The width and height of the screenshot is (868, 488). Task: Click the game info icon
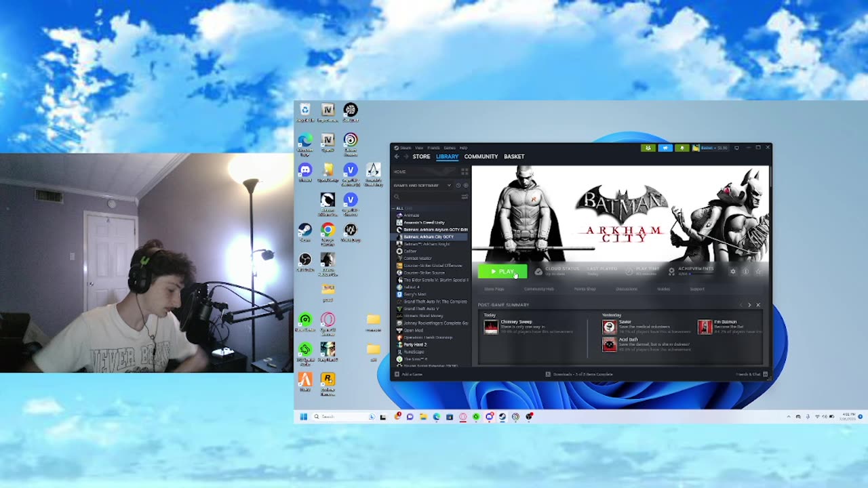tap(745, 272)
